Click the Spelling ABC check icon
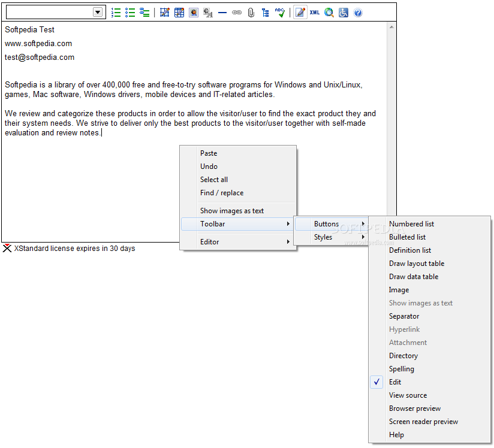 click(x=280, y=13)
